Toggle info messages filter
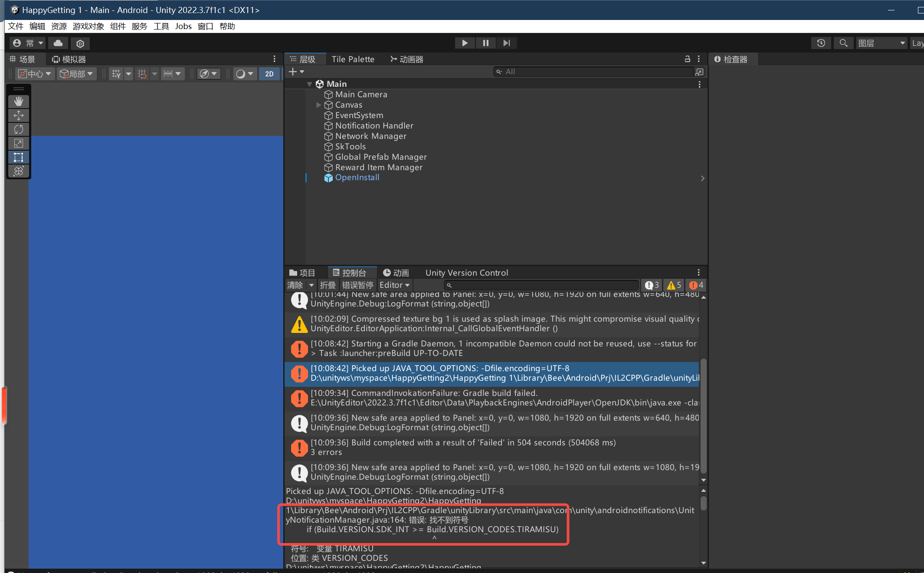Screen dimensions: 924x573 pos(652,285)
